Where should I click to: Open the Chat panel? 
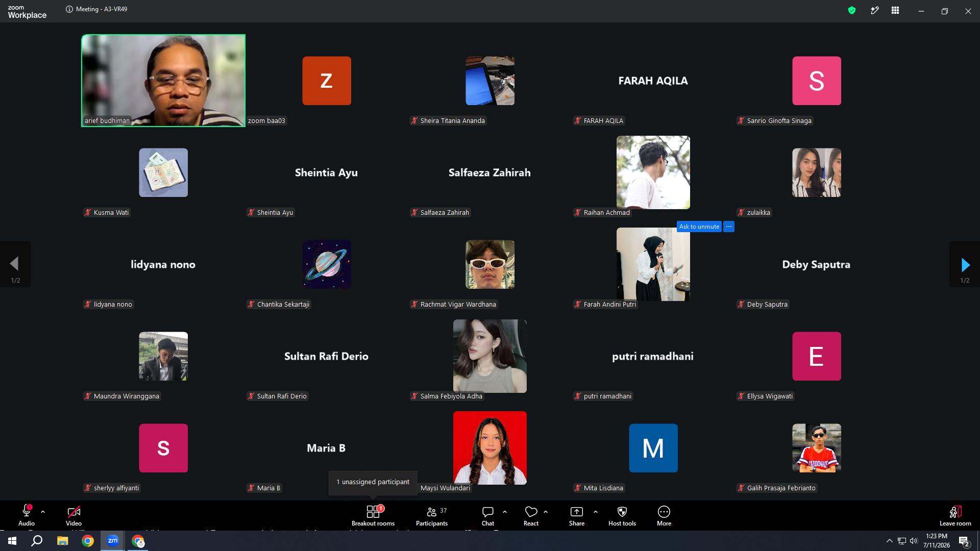488,515
